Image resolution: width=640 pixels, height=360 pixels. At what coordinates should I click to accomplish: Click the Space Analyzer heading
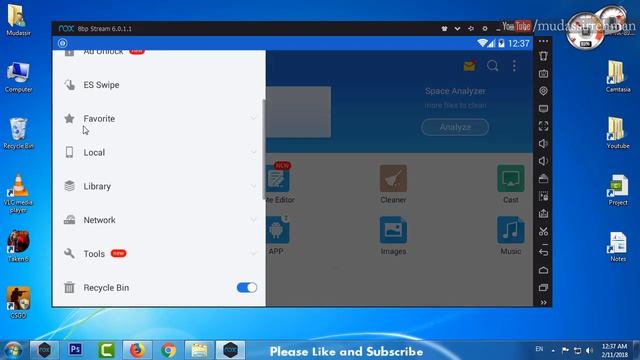point(455,91)
